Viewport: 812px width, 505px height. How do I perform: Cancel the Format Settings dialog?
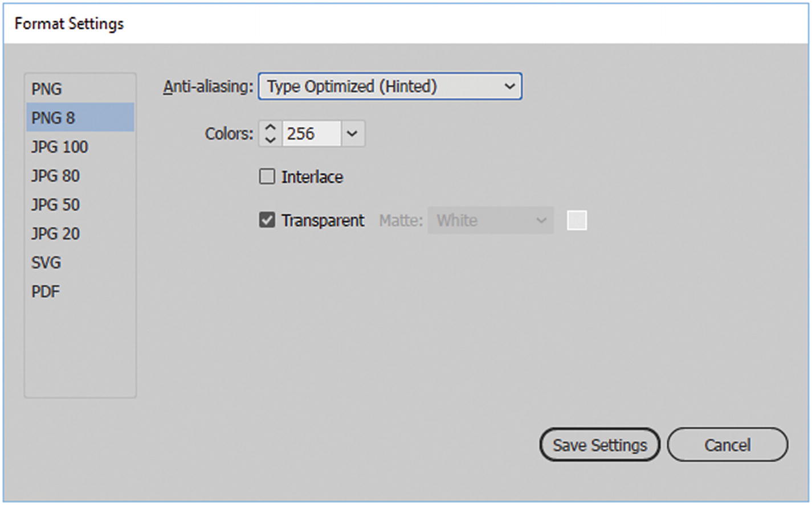point(727,445)
